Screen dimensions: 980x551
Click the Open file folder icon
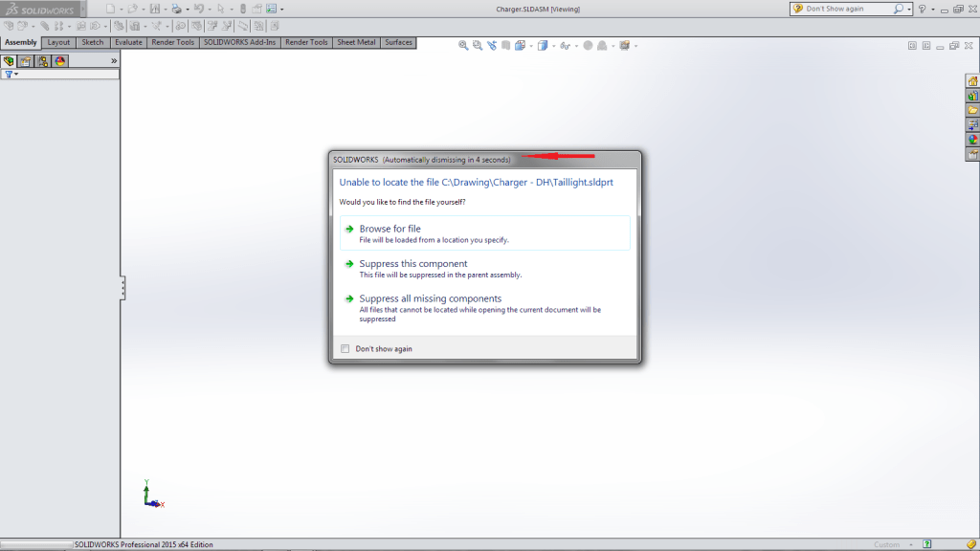tap(132, 8)
